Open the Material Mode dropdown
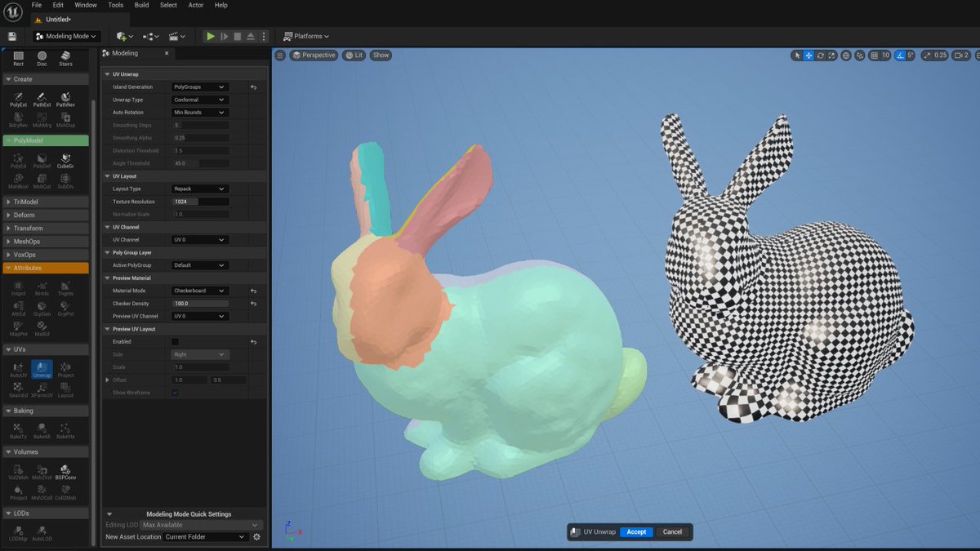 [198, 290]
